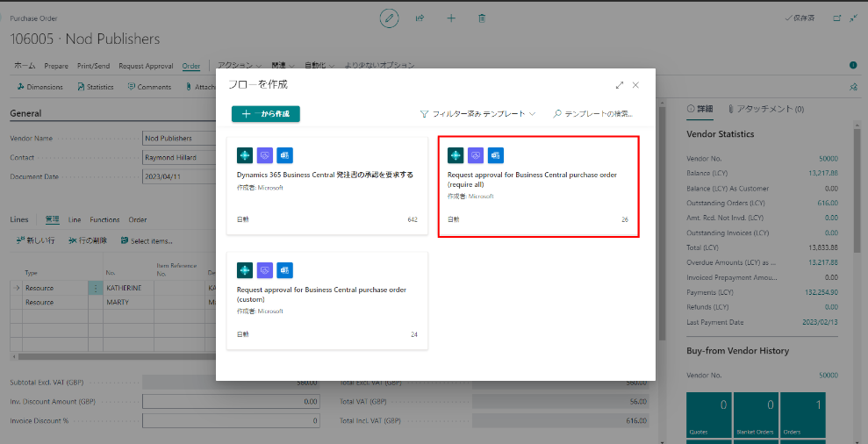The image size is (868, 444).
Task: Click the share icon in header
Action: (x=420, y=18)
